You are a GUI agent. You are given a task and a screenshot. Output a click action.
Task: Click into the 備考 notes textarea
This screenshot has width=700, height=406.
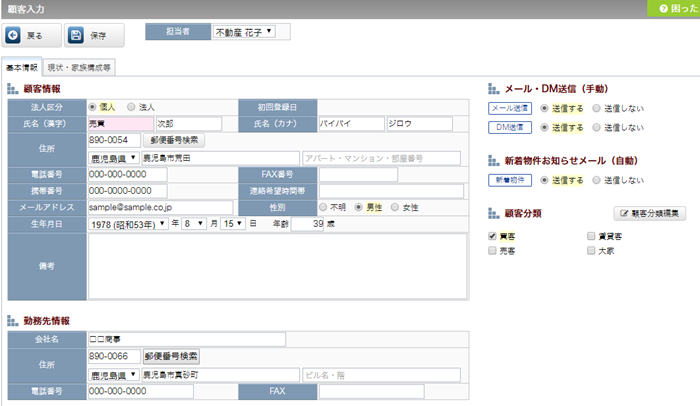point(275,265)
